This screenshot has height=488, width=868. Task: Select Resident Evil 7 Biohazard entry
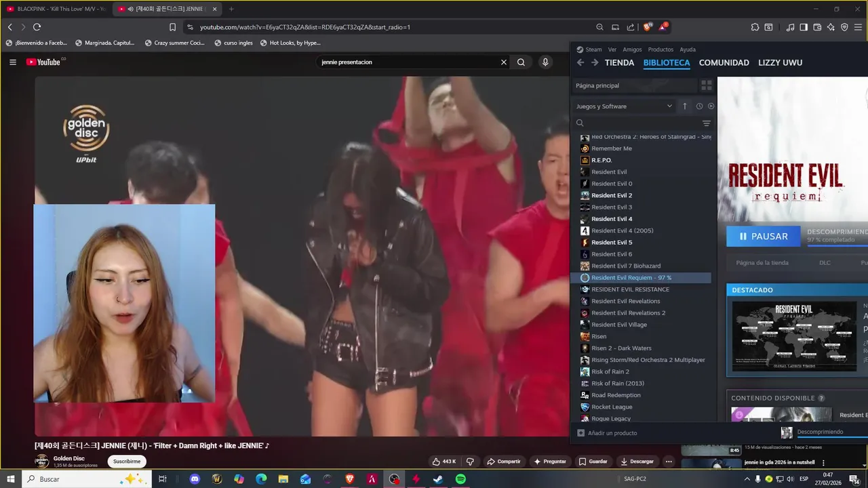pos(640,266)
